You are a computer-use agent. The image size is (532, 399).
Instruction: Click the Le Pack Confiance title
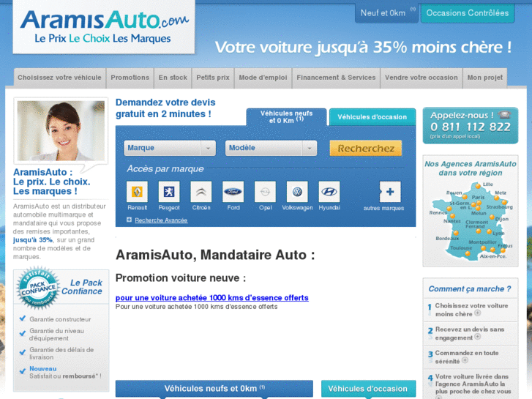82,287
